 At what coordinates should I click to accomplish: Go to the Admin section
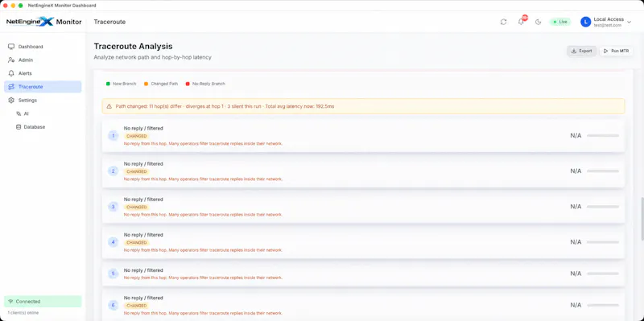pos(43,60)
